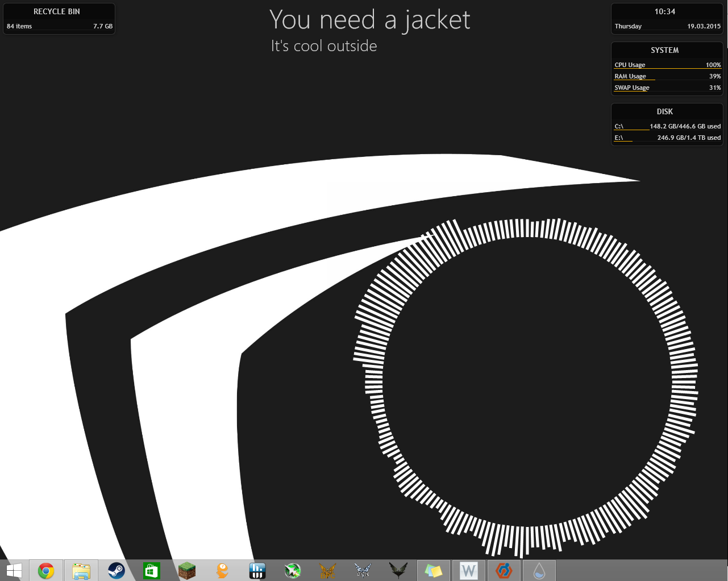Open the C:\ drive label

[x=619, y=126]
